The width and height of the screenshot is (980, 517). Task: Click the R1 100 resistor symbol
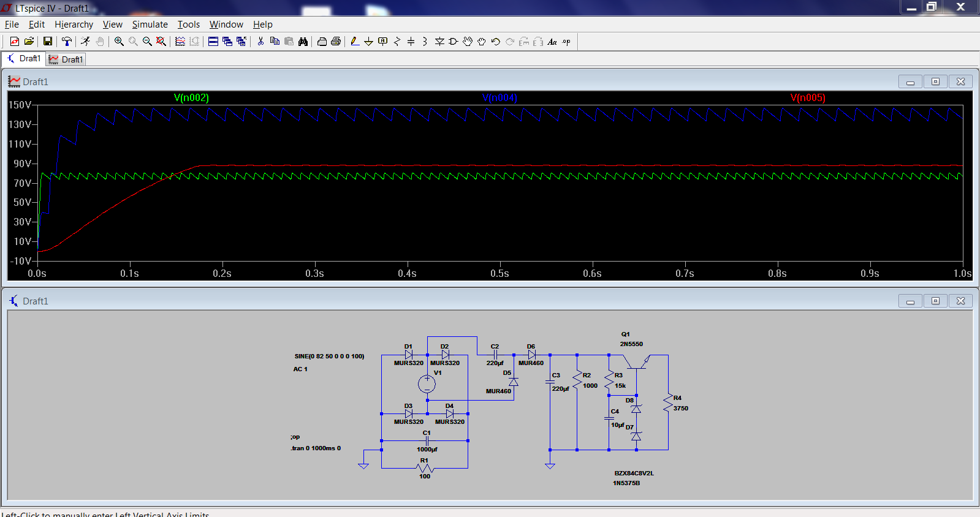pos(425,469)
